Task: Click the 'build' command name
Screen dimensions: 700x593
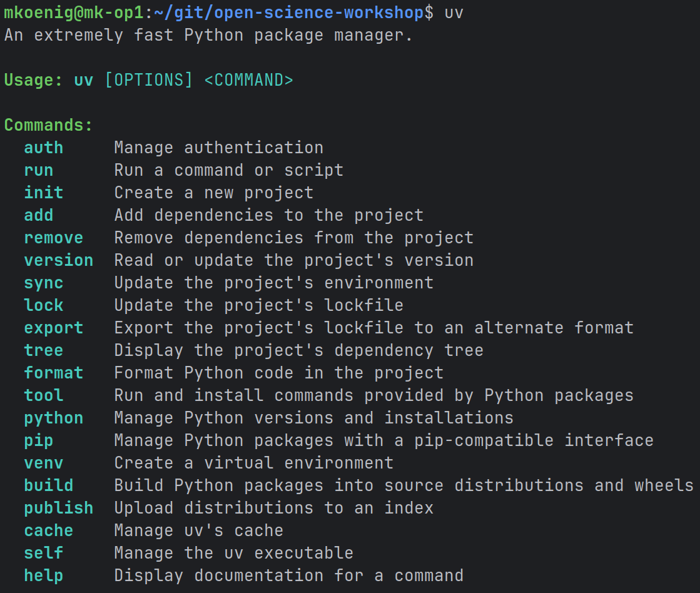Action: pyautogui.click(x=49, y=485)
